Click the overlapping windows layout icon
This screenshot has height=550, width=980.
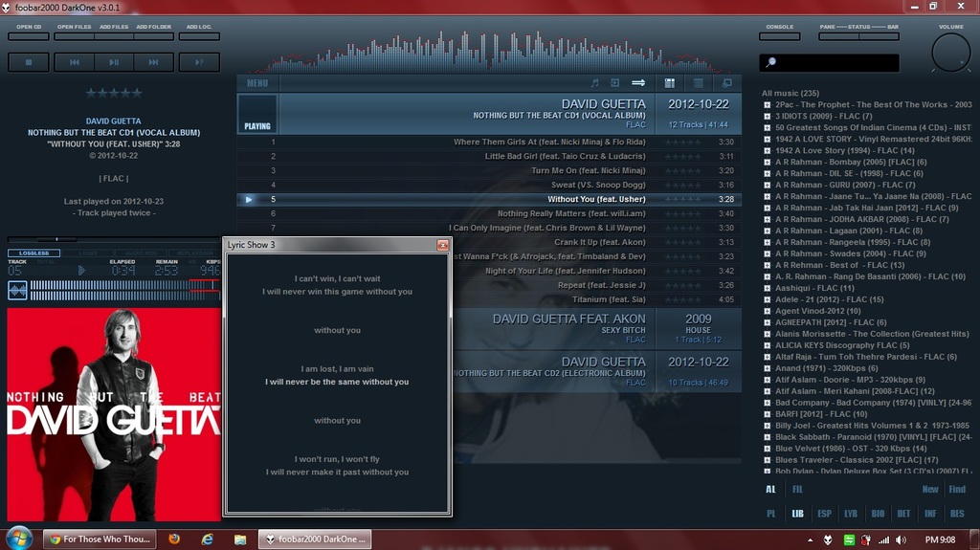727,83
